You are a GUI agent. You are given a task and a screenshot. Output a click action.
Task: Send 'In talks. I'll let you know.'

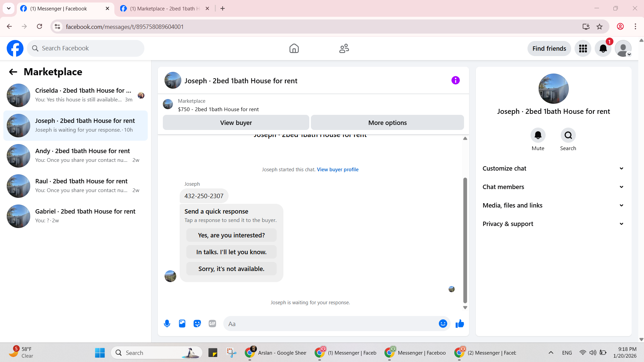click(x=231, y=252)
